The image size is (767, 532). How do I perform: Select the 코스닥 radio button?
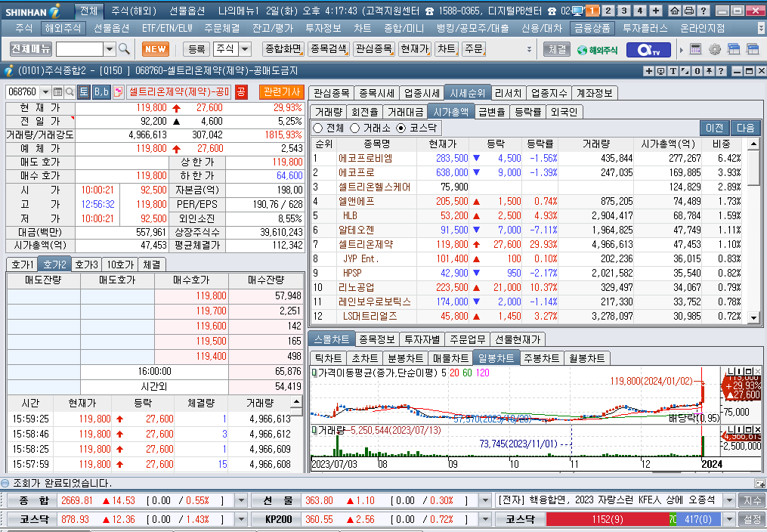point(401,128)
